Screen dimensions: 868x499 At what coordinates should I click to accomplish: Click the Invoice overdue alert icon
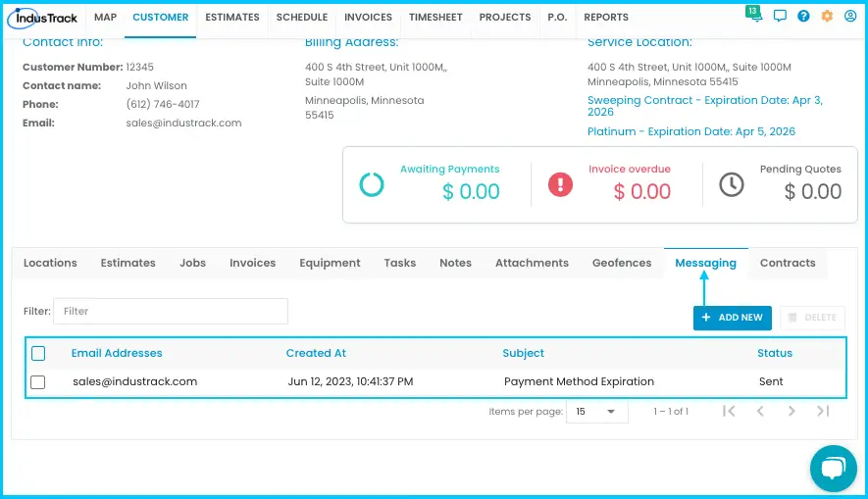point(560,184)
